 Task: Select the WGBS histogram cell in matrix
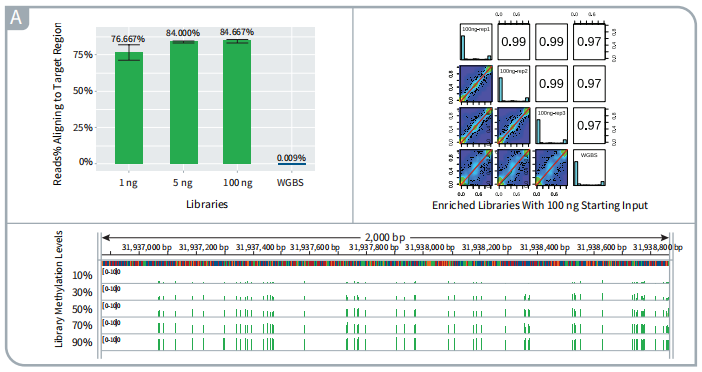click(589, 168)
